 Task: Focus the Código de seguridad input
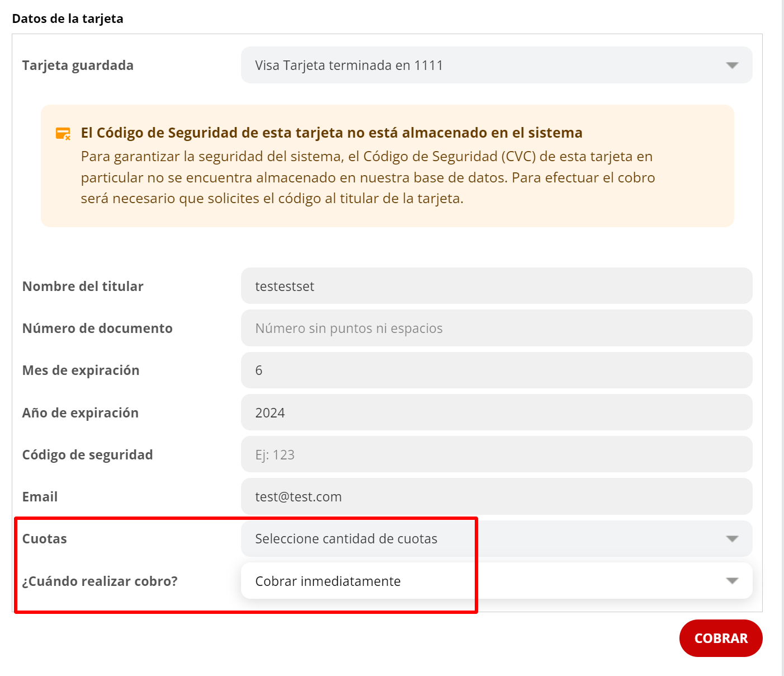point(496,454)
